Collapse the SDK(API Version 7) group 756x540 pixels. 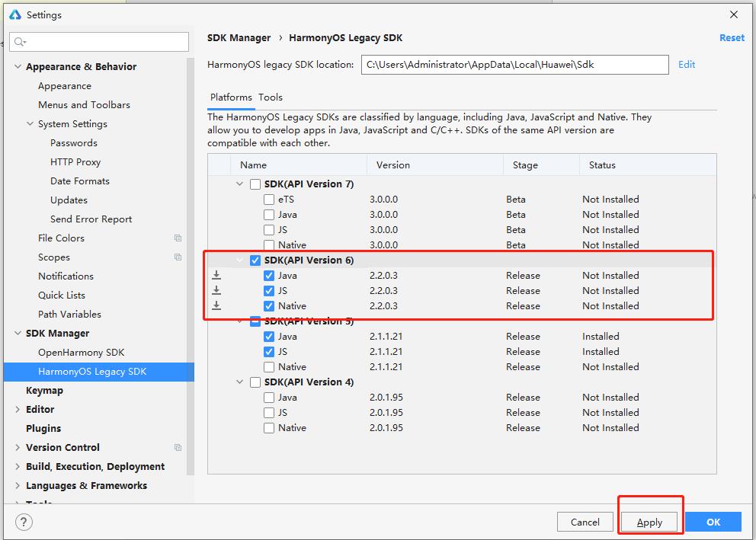pyautogui.click(x=239, y=184)
